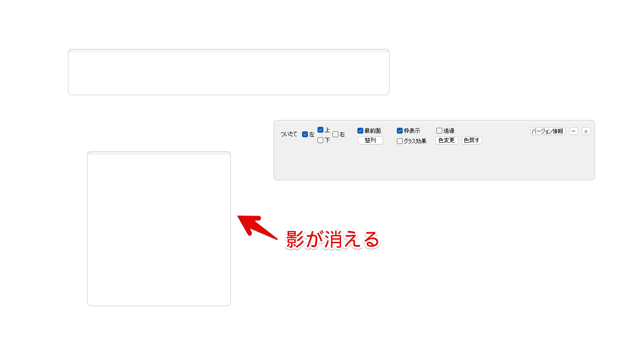Image resolution: width=644 pixels, height=351 pixels.
Task: Enable the 下 checkbox
Action: coord(321,140)
